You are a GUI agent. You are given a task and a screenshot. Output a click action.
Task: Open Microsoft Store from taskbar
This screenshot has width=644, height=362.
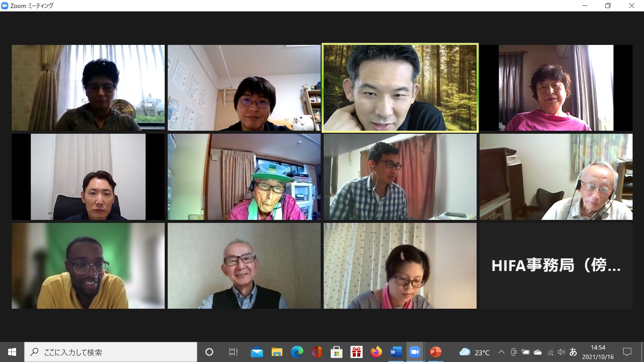pyautogui.click(x=336, y=352)
